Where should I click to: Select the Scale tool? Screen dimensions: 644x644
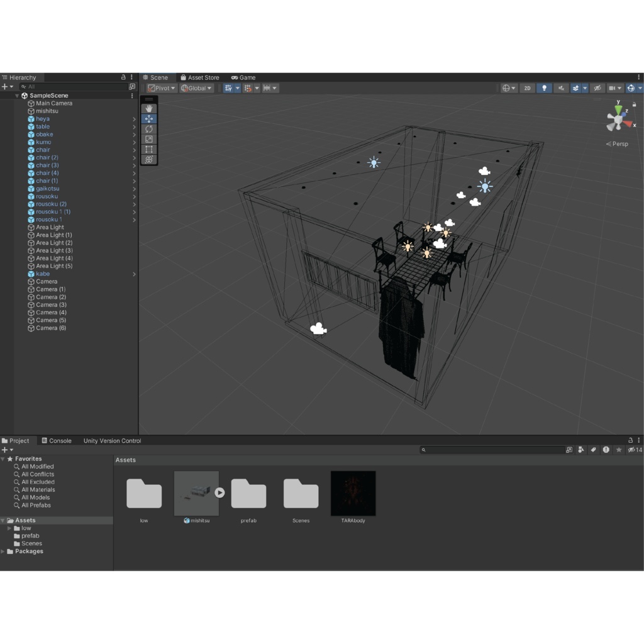[x=148, y=138]
